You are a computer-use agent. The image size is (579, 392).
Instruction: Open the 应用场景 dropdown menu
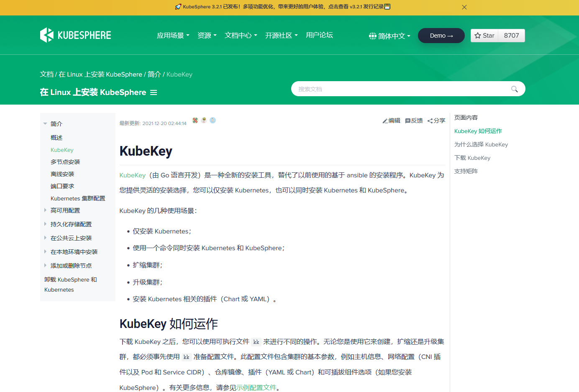click(173, 36)
